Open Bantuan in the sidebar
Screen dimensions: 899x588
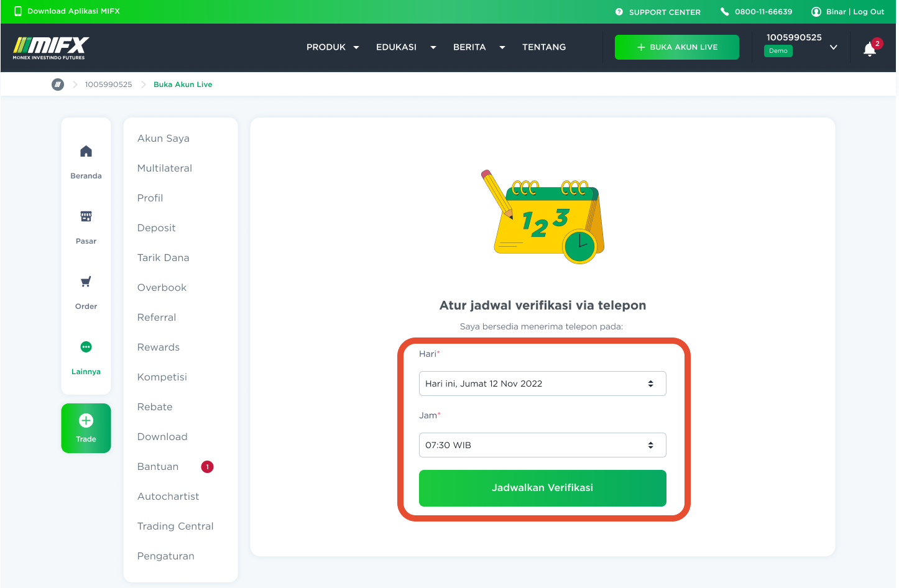click(158, 467)
